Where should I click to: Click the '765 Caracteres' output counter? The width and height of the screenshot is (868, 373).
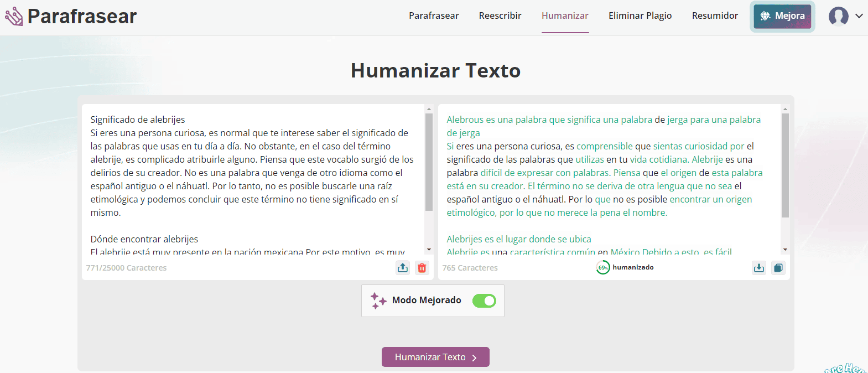tap(470, 268)
